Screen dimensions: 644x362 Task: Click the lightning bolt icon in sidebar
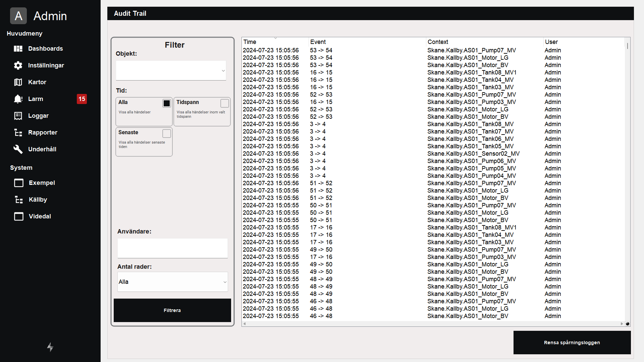pos(50,347)
